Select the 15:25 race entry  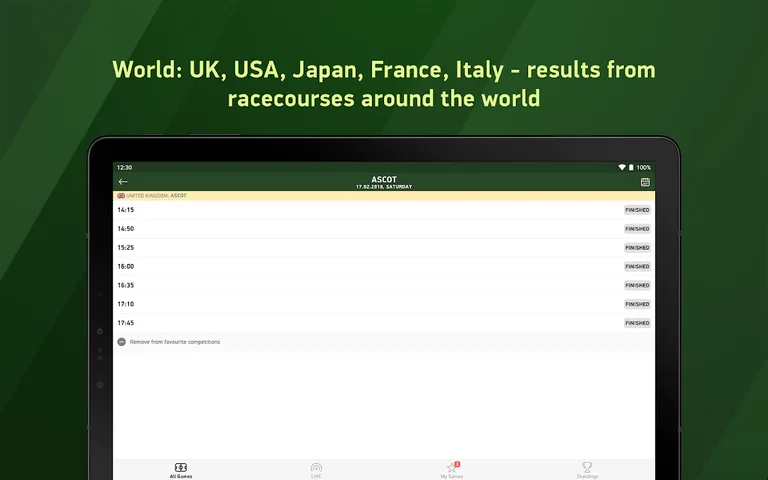[384, 248]
